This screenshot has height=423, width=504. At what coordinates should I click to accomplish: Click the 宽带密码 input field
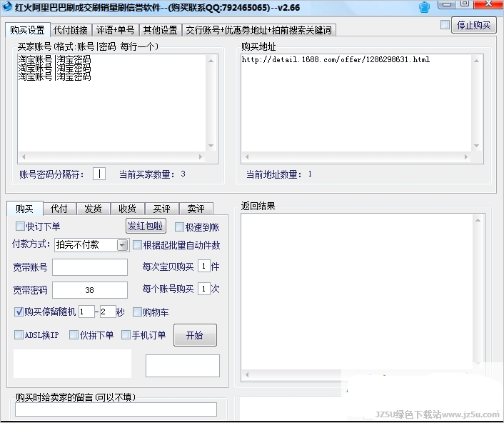[x=90, y=290]
